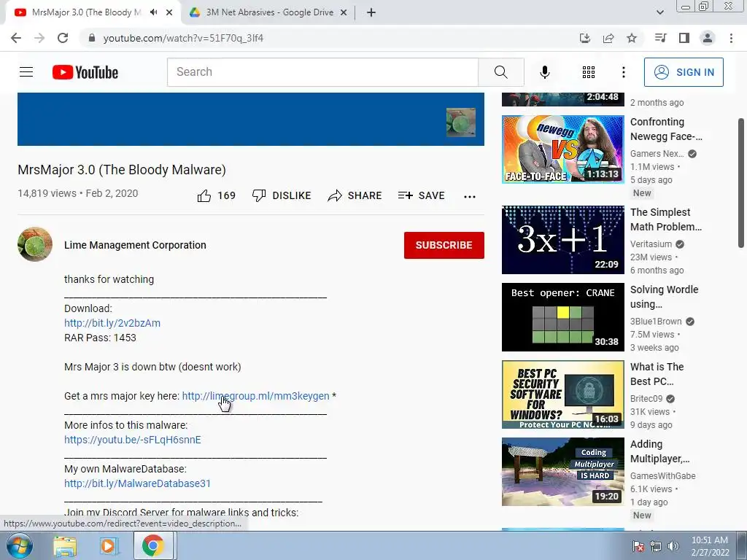Open YouTube settings three-dot menu
Screen dimensions: 747x560
tap(624, 72)
